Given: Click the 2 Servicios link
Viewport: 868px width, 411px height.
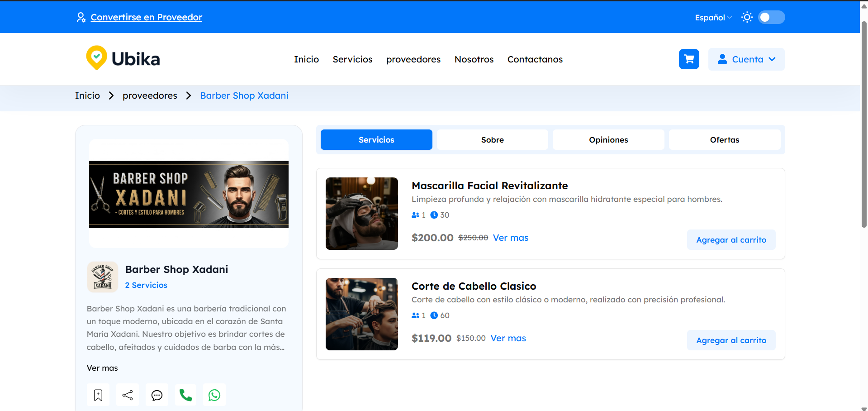Looking at the screenshot, I should (146, 285).
